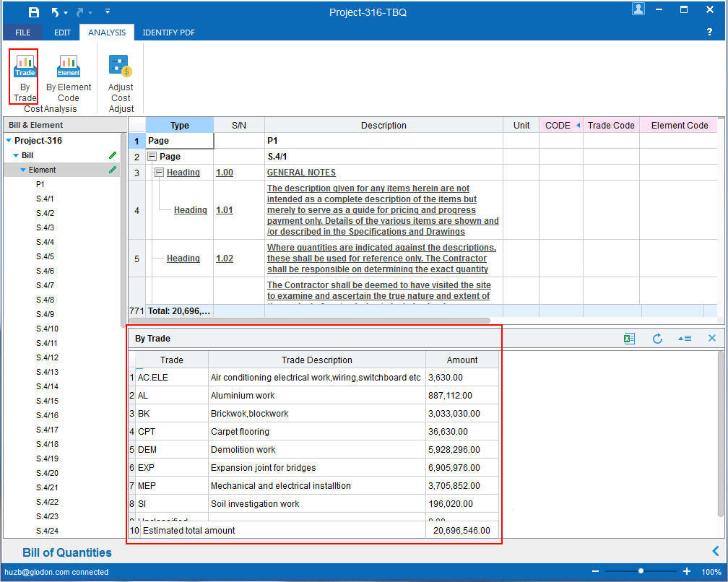Refresh the By Trade panel

tap(657, 339)
